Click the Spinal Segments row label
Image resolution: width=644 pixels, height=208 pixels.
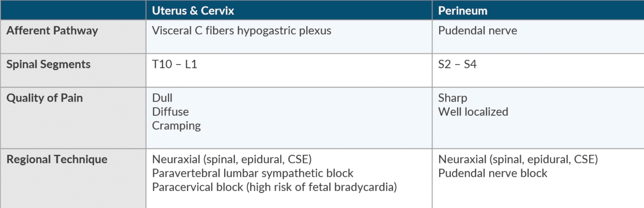[x=48, y=64]
